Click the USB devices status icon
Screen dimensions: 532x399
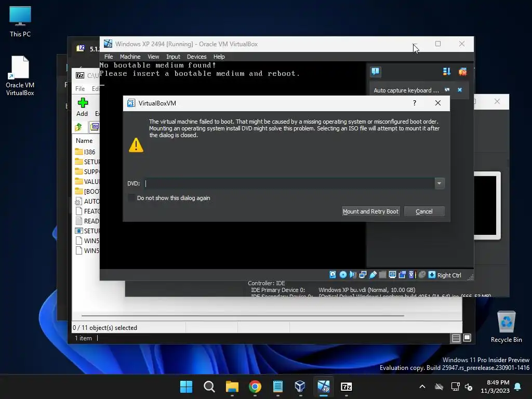(x=373, y=274)
